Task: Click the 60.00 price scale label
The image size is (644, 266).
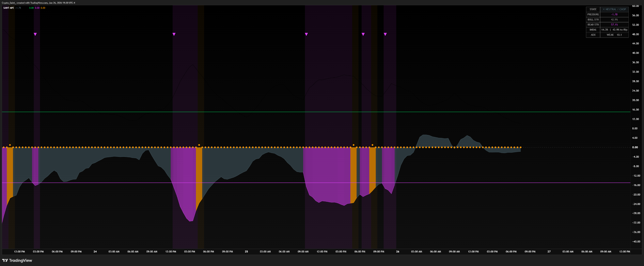Action: 635,6
